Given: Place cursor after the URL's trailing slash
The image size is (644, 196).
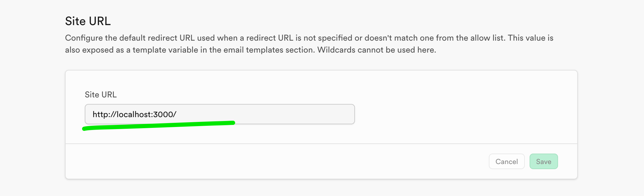Looking at the screenshot, I should tap(177, 114).
